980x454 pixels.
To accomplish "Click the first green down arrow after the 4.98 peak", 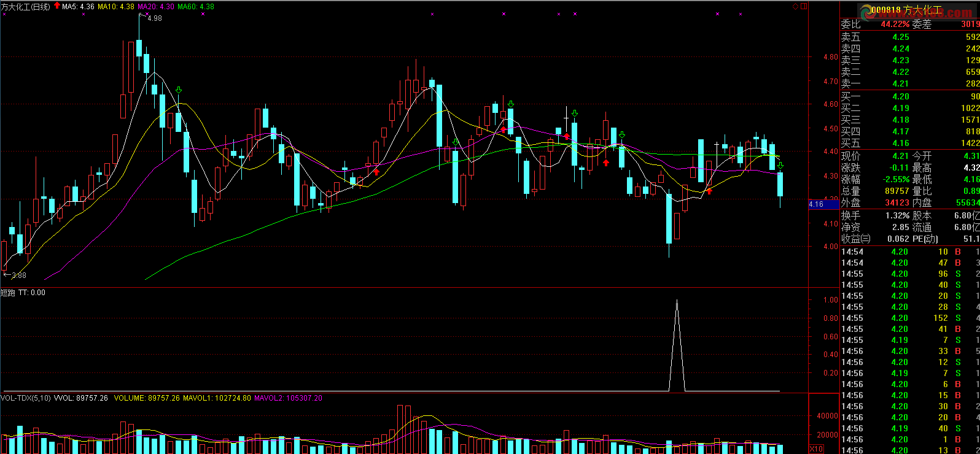I will pos(179,90).
